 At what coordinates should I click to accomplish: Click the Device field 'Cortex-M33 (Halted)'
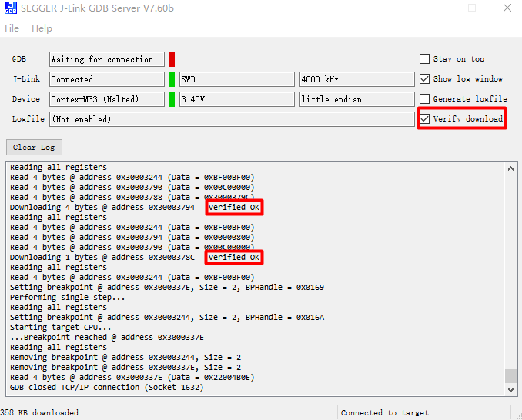pos(107,99)
